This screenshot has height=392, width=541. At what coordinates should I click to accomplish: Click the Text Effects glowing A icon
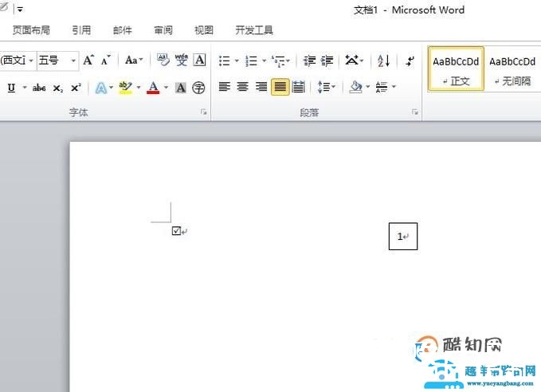click(100, 88)
